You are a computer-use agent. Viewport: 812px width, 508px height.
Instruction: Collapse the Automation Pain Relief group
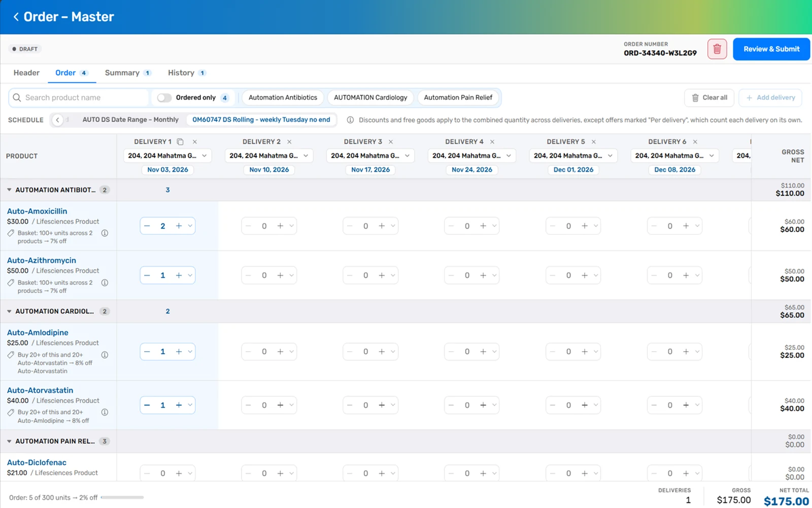(x=9, y=441)
